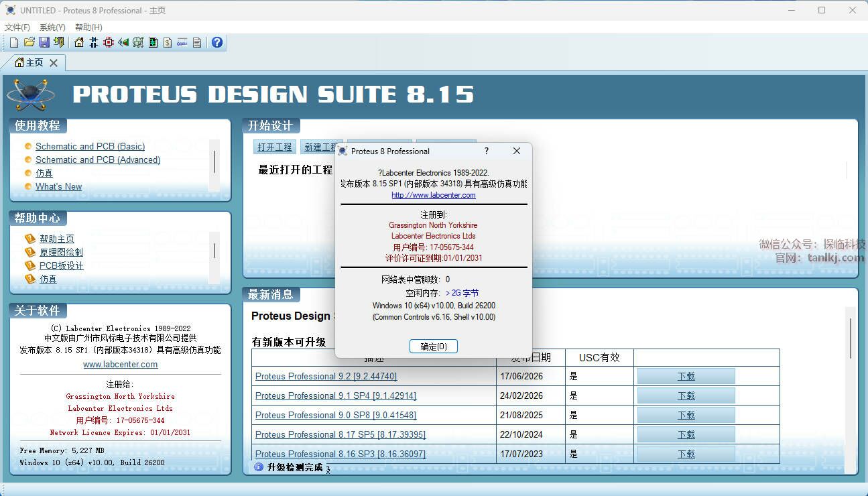Open the 3D Visualizer toolbar icon
Viewport: 868px width, 496px height.
pos(123,42)
